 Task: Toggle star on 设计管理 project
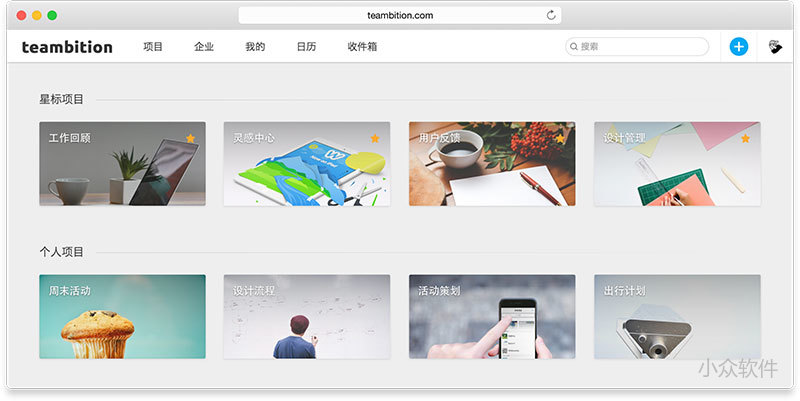(745, 138)
